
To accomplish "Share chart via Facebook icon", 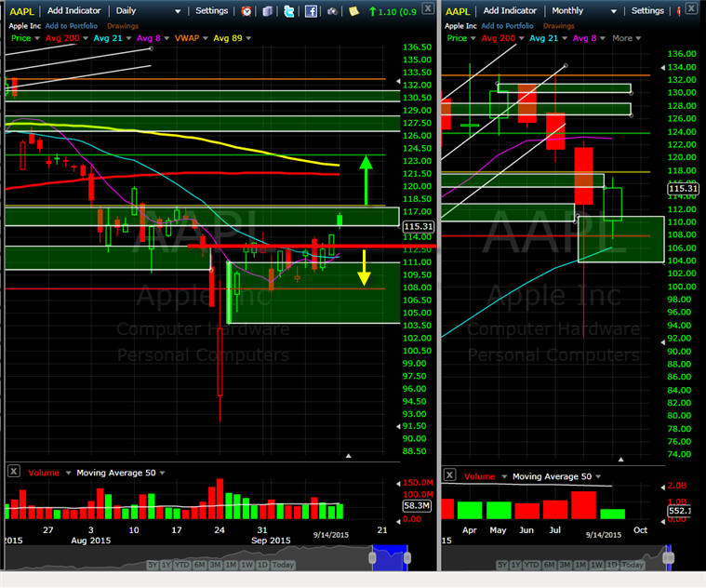I will coord(311,11).
